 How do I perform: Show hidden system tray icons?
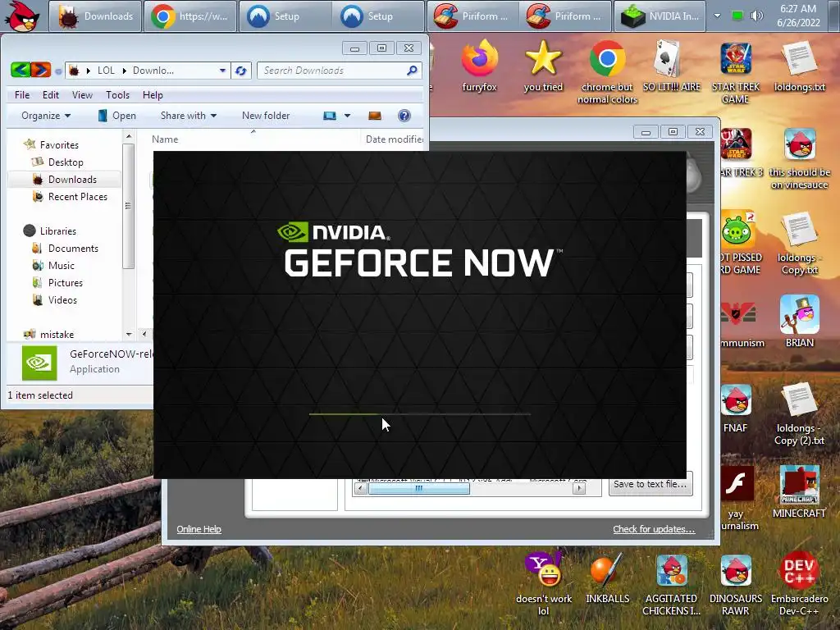click(717, 16)
